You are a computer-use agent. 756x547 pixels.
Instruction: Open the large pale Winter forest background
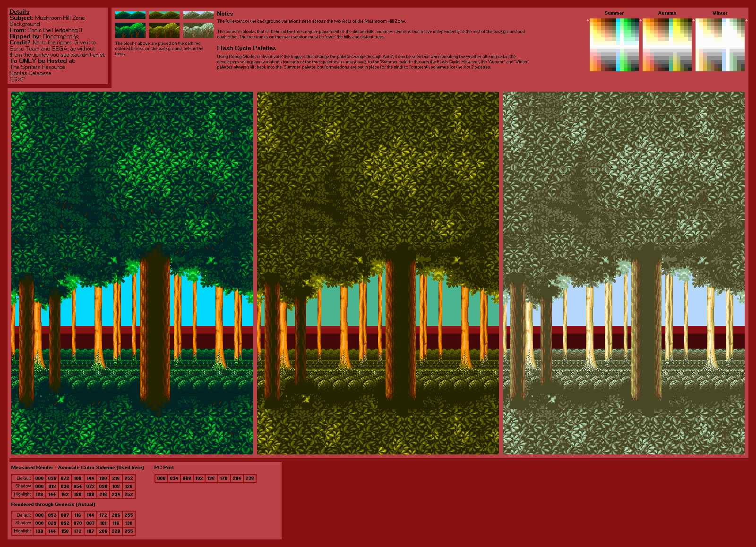point(624,273)
